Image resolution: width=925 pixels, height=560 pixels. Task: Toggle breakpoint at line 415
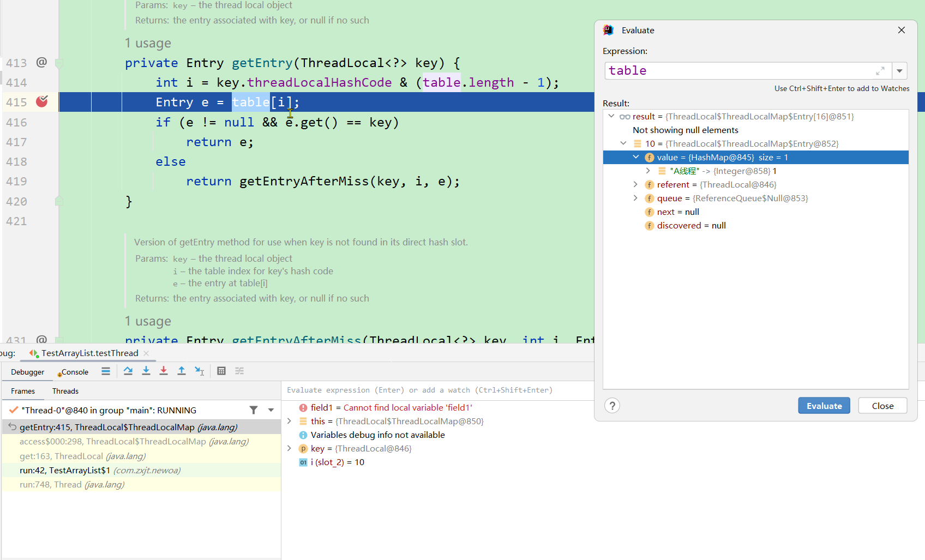(42, 101)
